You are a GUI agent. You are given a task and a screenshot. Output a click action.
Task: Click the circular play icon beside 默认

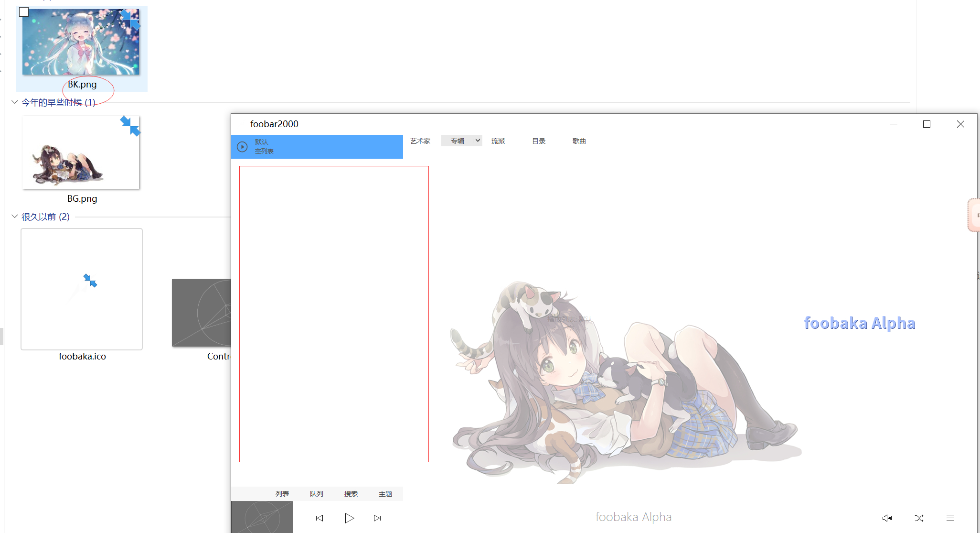tap(242, 147)
